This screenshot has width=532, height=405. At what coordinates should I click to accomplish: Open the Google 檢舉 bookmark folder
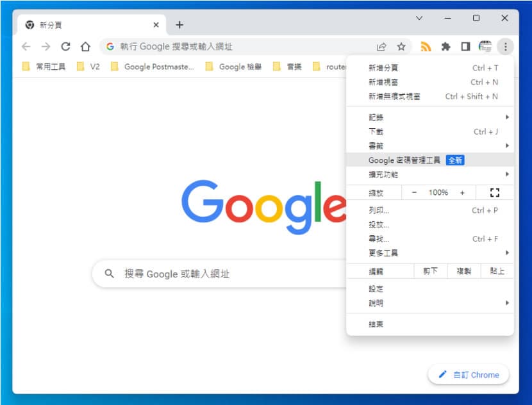tap(234, 67)
